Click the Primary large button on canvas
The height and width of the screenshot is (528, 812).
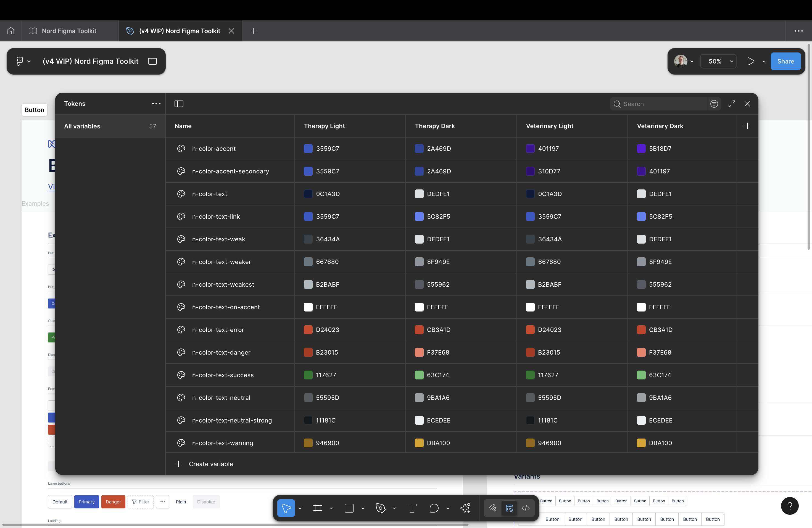tap(87, 502)
